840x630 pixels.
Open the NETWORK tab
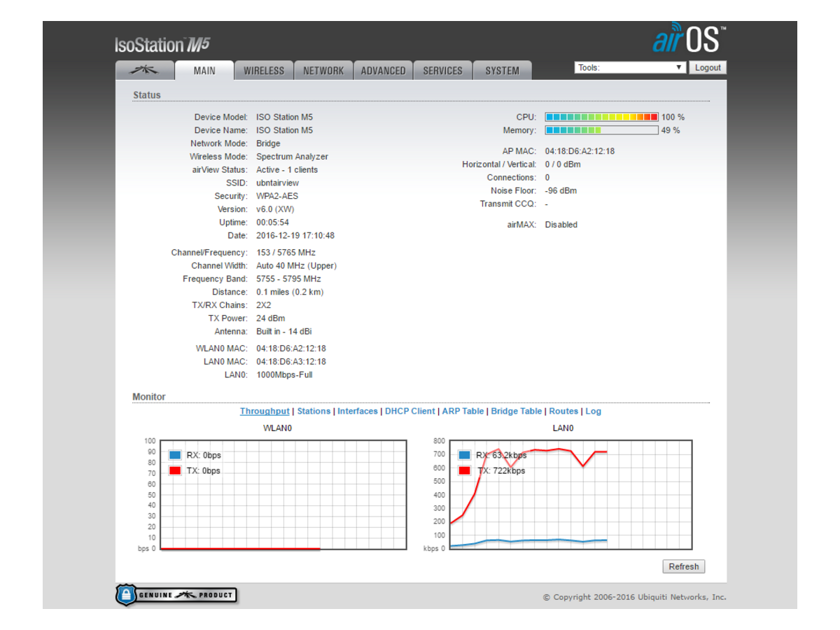point(323,71)
